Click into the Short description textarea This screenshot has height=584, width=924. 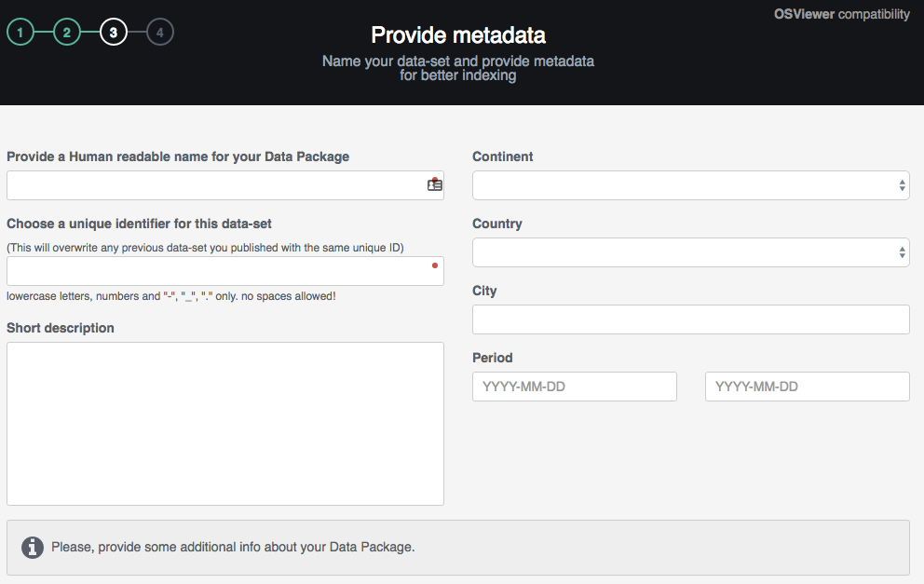[224, 424]
